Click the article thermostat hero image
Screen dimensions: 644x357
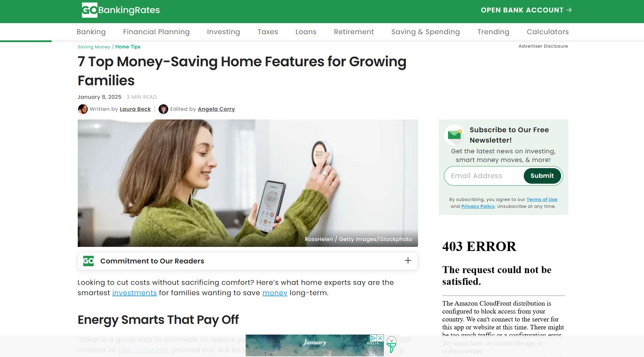point(248,183)
